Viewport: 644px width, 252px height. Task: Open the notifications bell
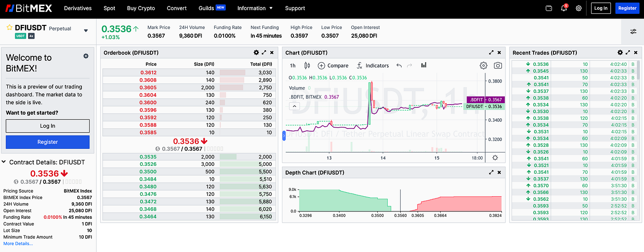point(564,8)
